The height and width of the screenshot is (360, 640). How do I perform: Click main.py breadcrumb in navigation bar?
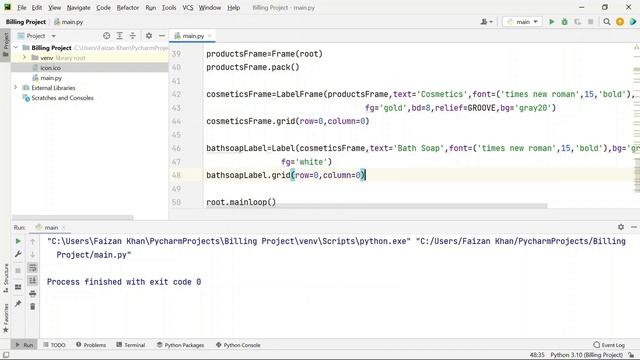coord(69,22)
